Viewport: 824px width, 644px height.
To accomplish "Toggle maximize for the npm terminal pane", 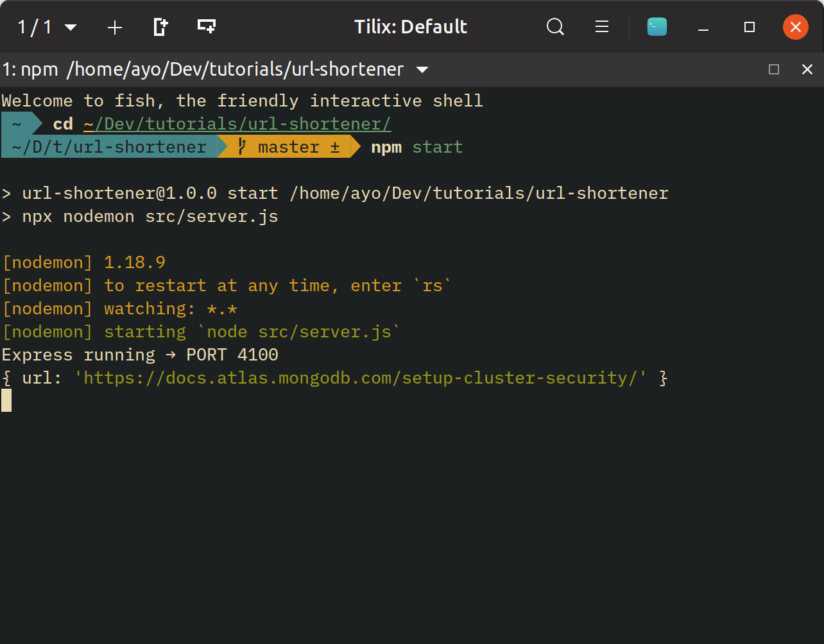I will (x=774, y=69).
